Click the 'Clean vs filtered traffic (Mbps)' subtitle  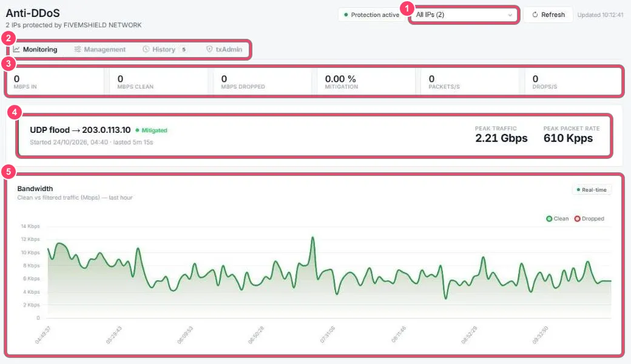point(75,198)
